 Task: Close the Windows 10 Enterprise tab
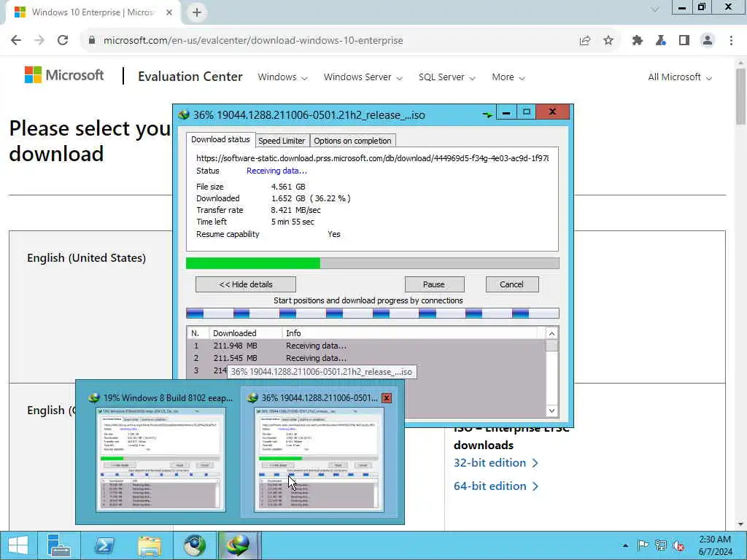(169, 12)
